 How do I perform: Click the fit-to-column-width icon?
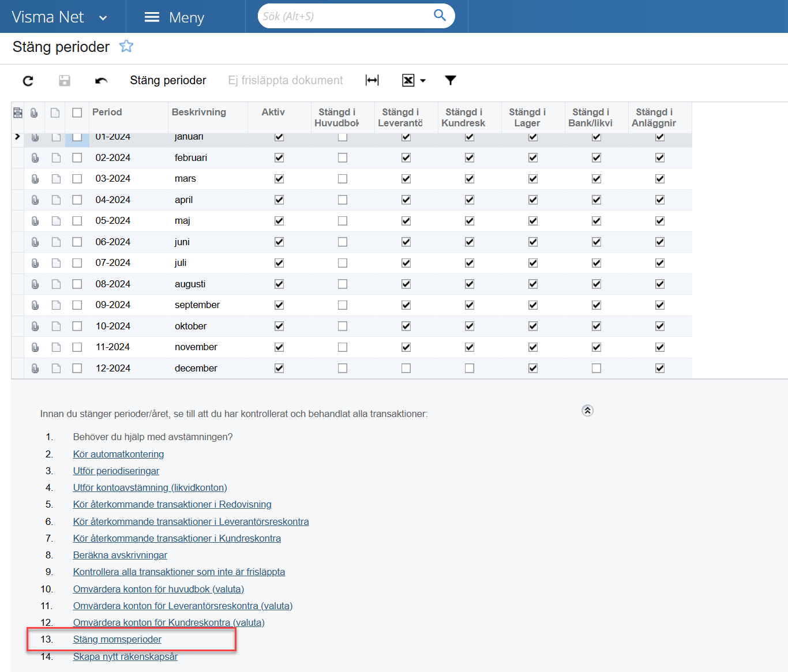[x=372, y=80]
